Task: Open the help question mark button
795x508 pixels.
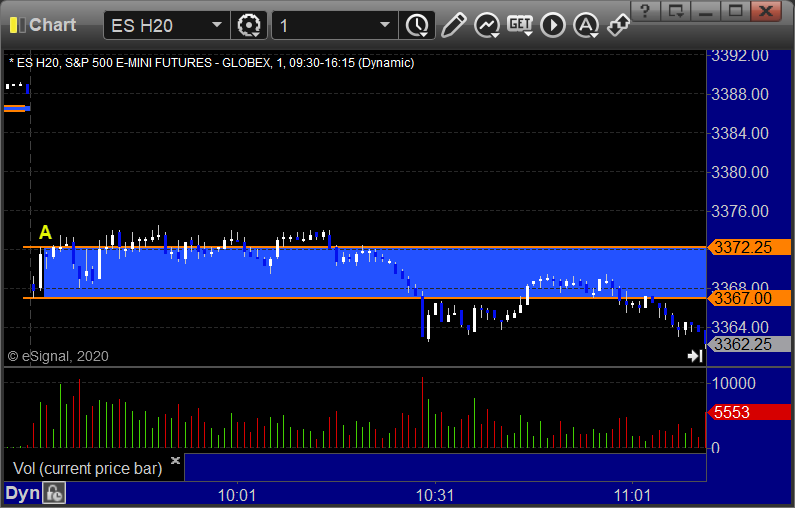Action: point(645,11)
